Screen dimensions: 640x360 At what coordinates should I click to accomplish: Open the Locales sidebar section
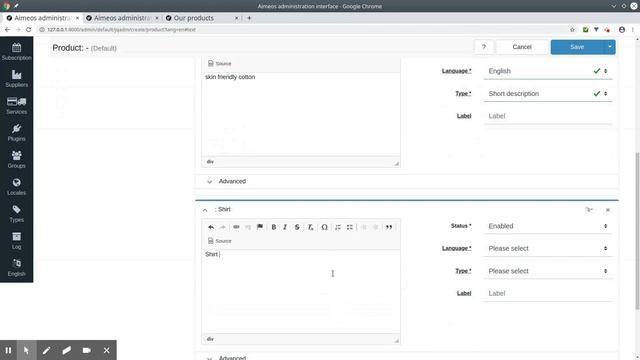[16, 187]
